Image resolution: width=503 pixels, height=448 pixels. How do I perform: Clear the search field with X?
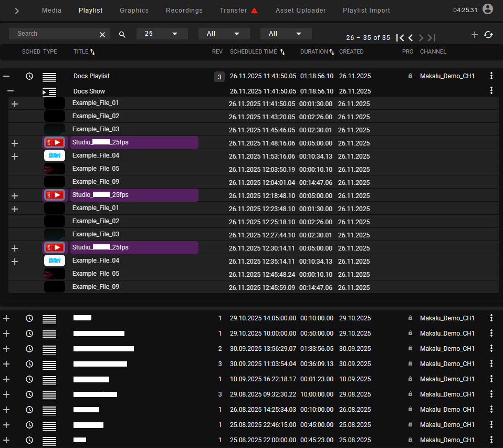click(102, 34)
